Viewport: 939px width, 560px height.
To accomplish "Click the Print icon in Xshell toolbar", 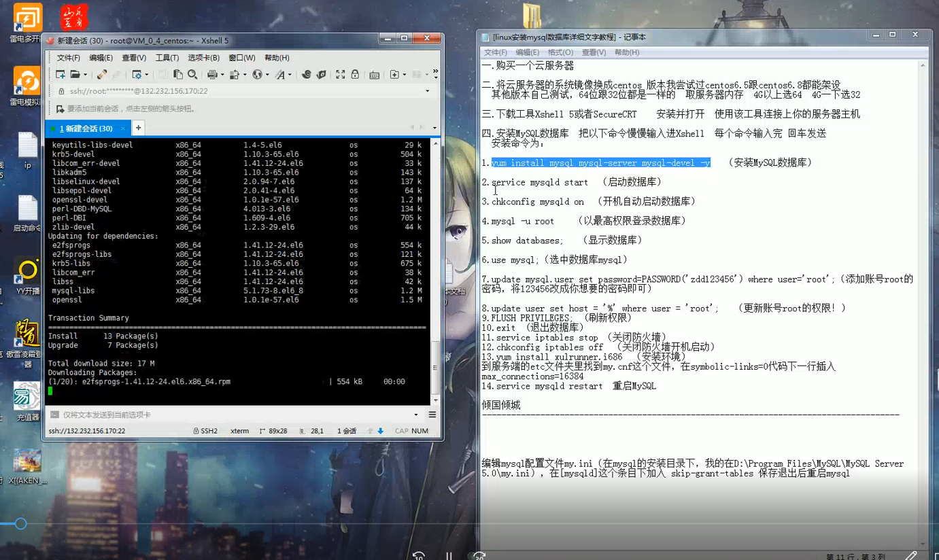I will tap(212, 75).
